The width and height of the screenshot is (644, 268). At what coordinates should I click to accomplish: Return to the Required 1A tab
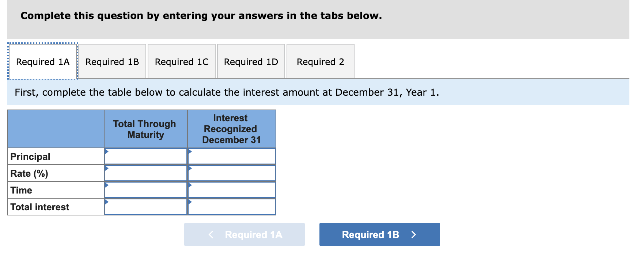coord(42,61)
